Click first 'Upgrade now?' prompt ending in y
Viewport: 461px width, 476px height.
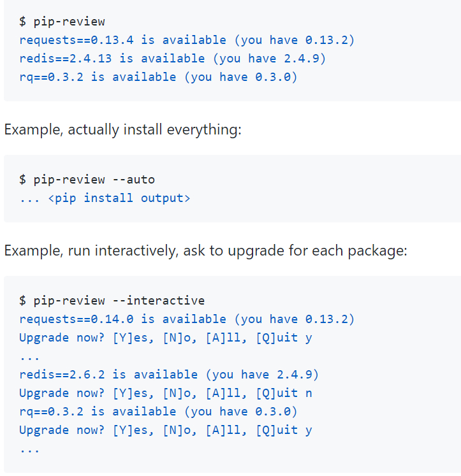pyautogui.click(x=166, y=338)
